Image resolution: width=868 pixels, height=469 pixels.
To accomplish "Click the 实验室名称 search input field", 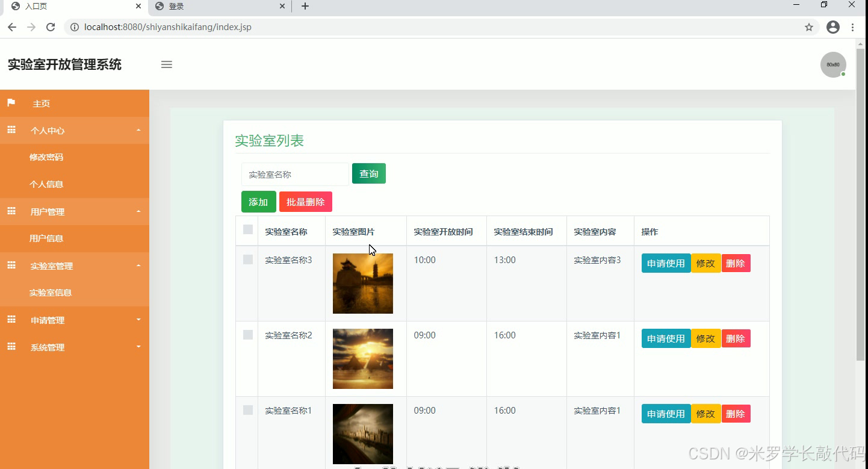I will [x=294, y=173].
